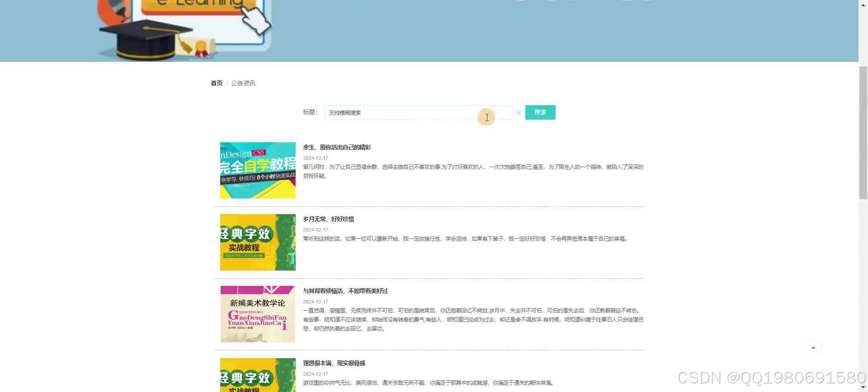
Task: Open the thumbnail beside 理想很丰满，现实很骨感
Action: click(258, 375)
